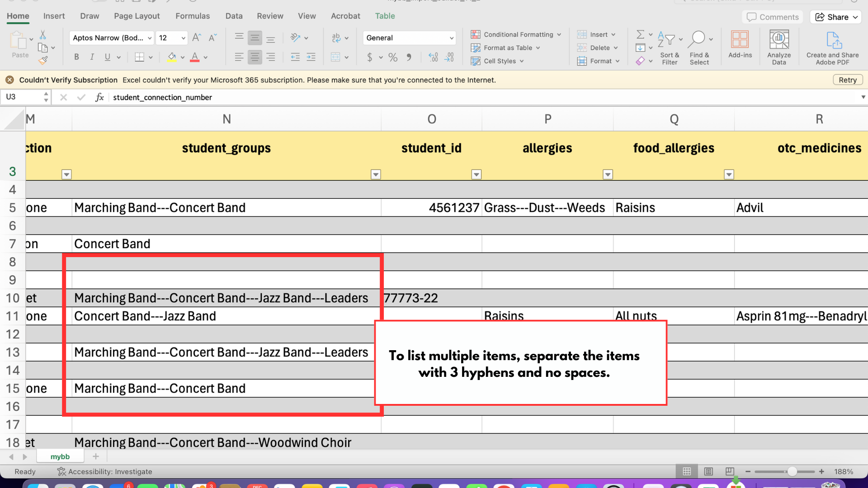868x488 pixels.
Task: Click the Increase Indent icon
Action: click(x=311, y=57)
